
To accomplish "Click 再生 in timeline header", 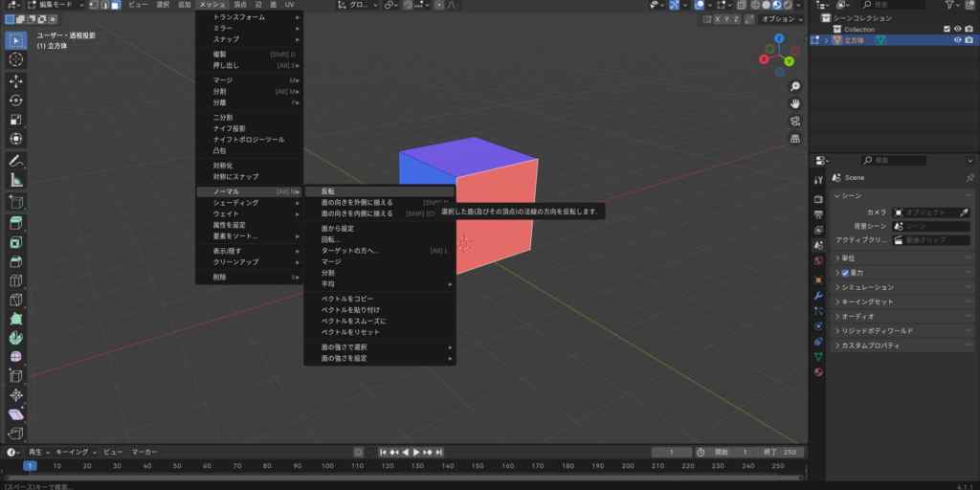I will coord(38,452).
